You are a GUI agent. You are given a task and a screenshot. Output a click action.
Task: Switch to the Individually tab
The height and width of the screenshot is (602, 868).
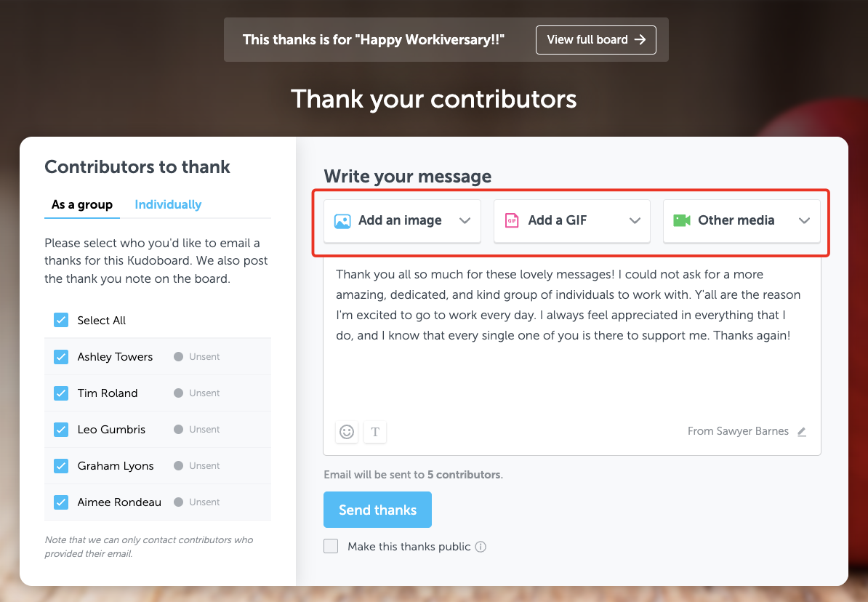point(168,204)
